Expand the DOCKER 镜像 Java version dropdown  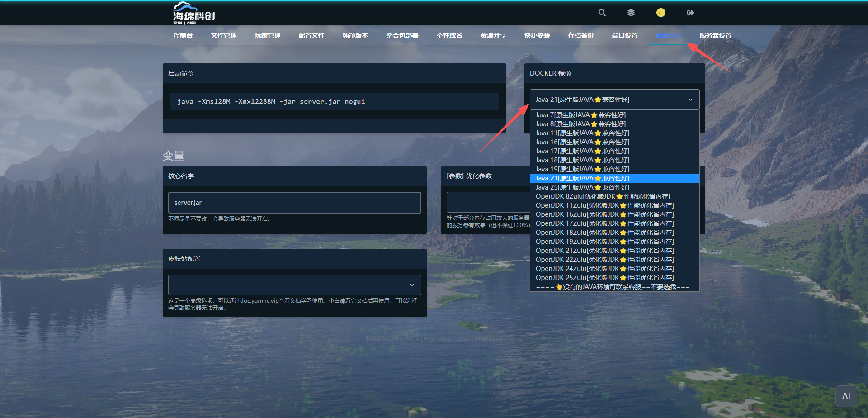(614, 100)
